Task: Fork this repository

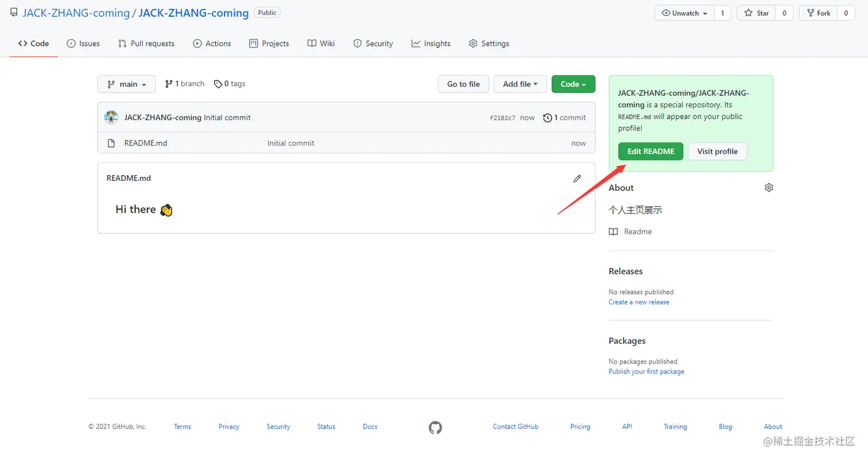Action: coord(818,13)
